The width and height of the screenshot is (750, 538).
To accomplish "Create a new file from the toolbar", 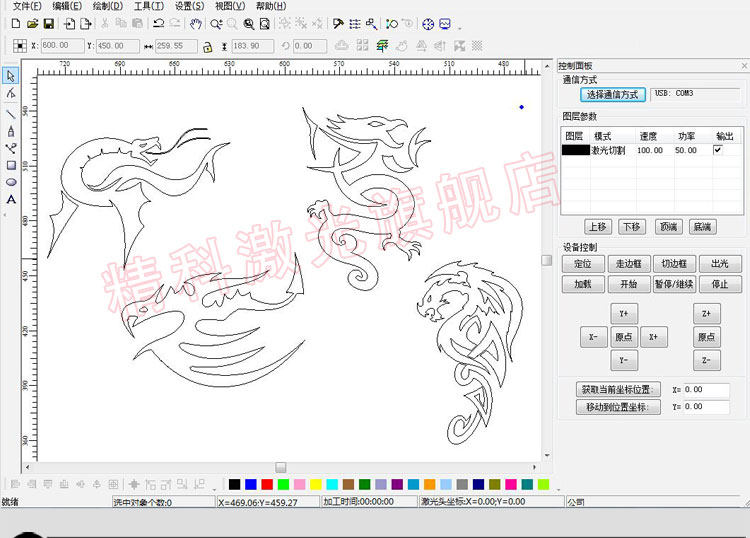I will tap(16, 23).
